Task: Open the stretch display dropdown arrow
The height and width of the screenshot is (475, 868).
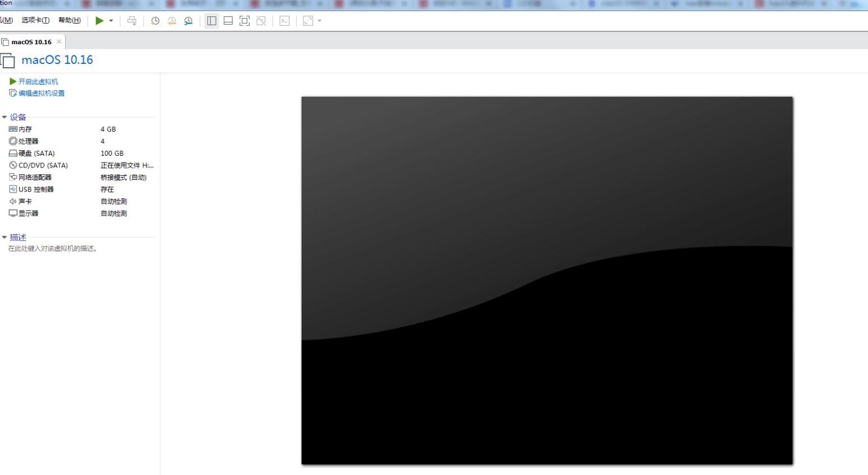Action: tap(320, 21)
